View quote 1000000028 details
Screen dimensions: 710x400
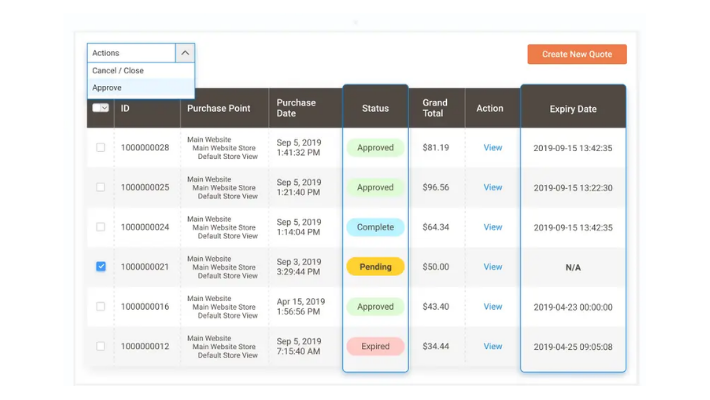point(493,148)
